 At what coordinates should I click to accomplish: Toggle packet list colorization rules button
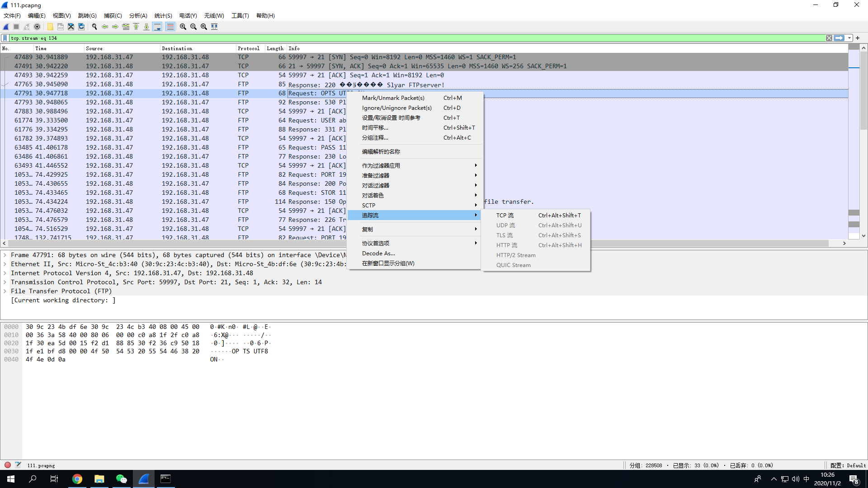coord(170,27)
